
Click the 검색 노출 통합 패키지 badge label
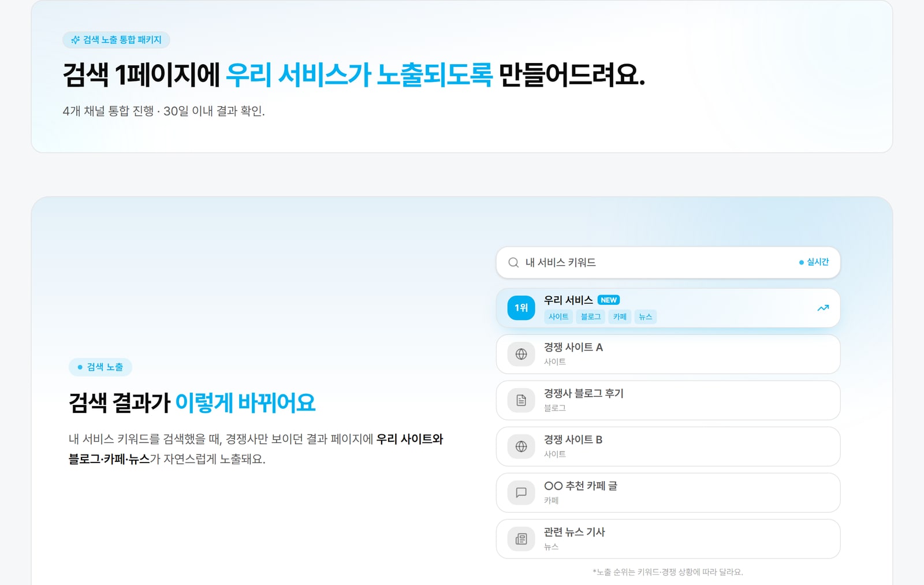click(122, 40)
